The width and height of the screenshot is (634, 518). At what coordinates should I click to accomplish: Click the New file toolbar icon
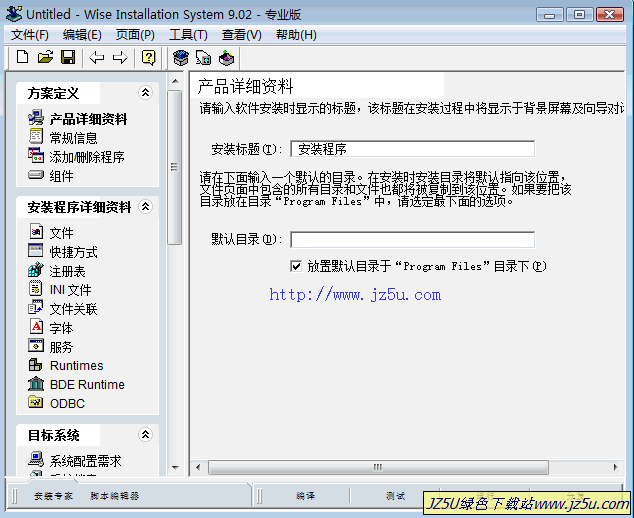click(23, 57)
